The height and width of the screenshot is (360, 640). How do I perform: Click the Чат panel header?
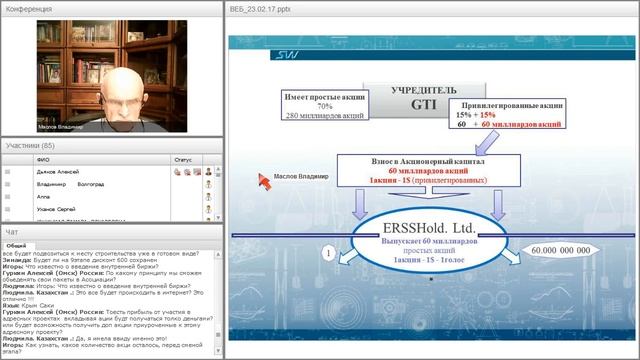(x=112, y=232)
